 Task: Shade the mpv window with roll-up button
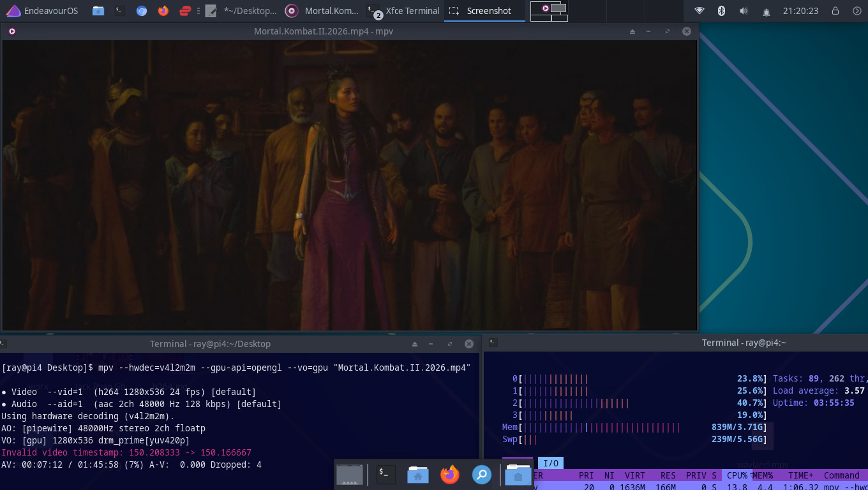pos(632,31)
